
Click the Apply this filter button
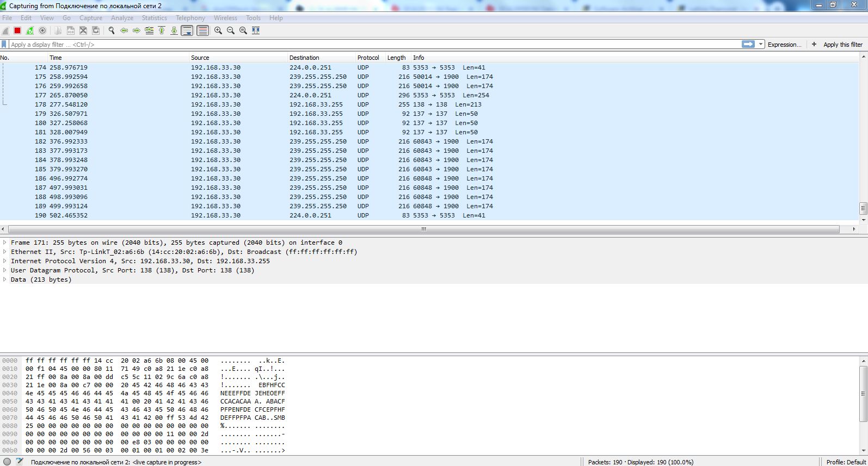843,45
